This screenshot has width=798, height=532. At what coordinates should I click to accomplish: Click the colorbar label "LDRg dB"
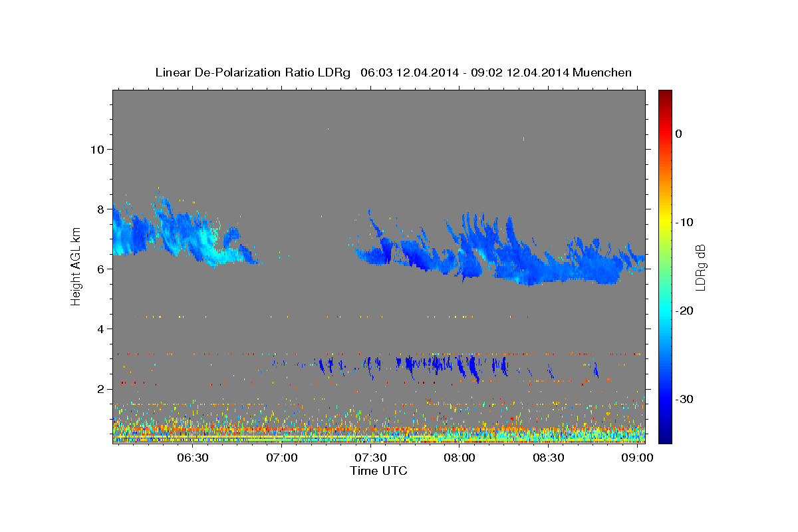click(x=700, y=267)
